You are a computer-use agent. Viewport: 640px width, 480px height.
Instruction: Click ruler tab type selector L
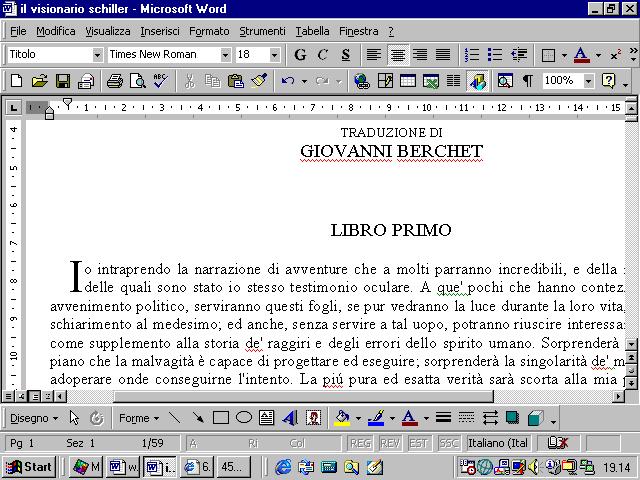click(x=13, y=108)
